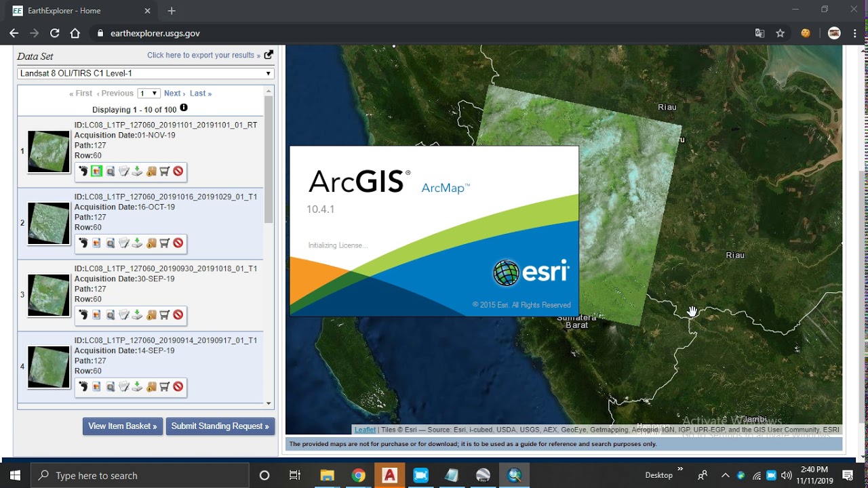The image size is (868, 488).
Task: Open a new browser tab
Action: (172, 11)
